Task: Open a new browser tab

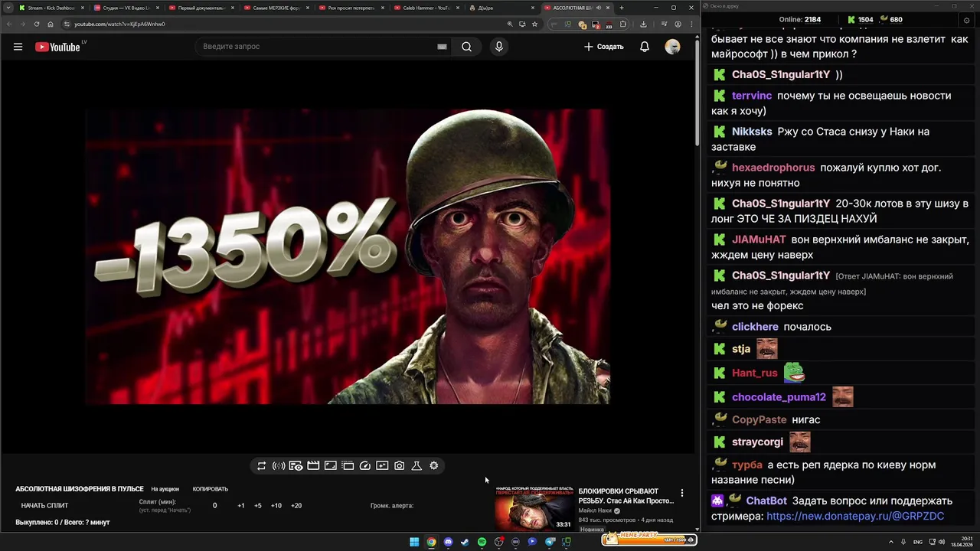Action: 622,8
